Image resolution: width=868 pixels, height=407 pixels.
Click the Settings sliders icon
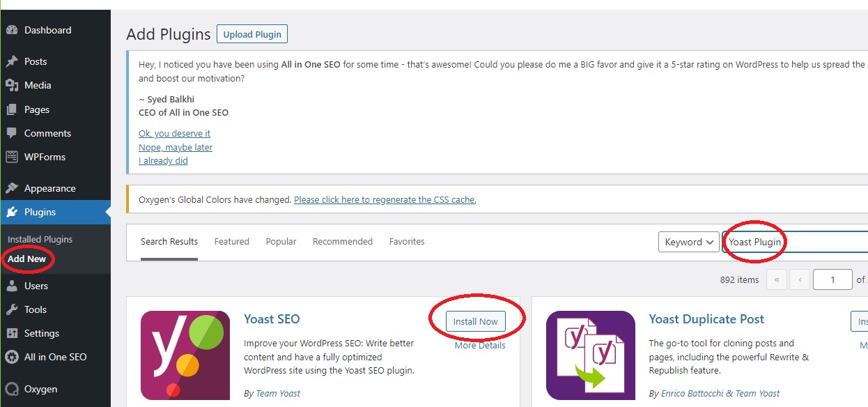[x=12, y=333]
